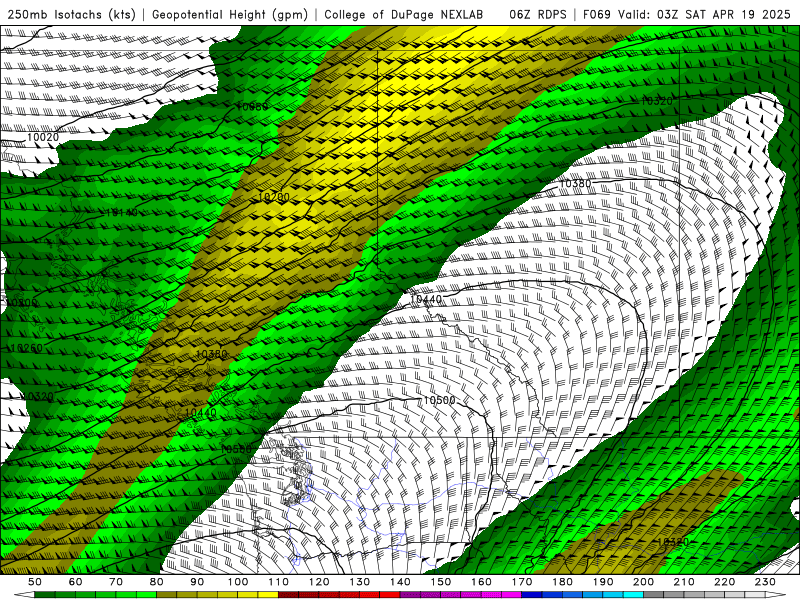This screenshot has width=800, height=600.
Task: Click the "College of DuPage NEXLAB" credit text
Action: coord(404,15)
